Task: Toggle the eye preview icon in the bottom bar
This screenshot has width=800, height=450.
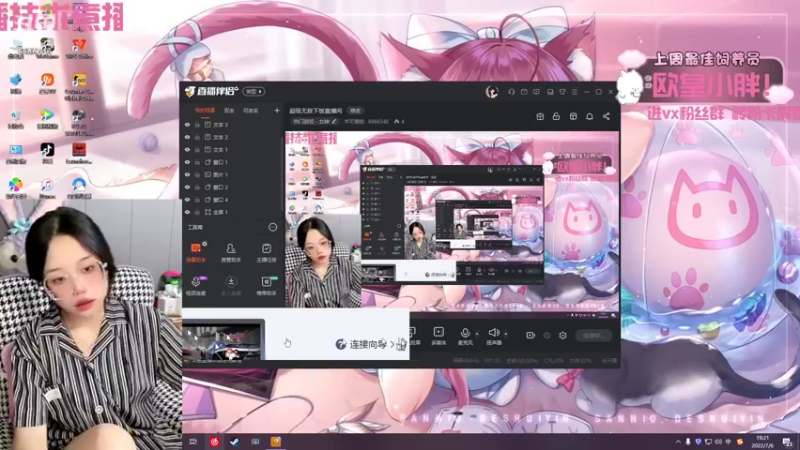Action: [546, 335]
